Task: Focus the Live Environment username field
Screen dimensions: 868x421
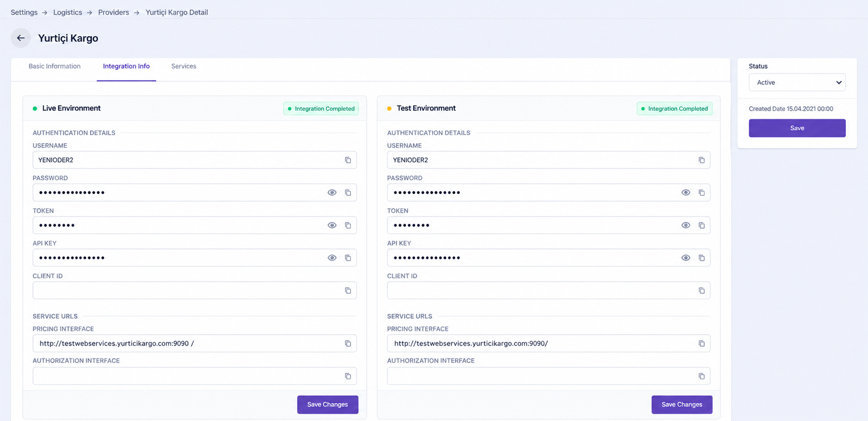Action: [x=195, y=160]
